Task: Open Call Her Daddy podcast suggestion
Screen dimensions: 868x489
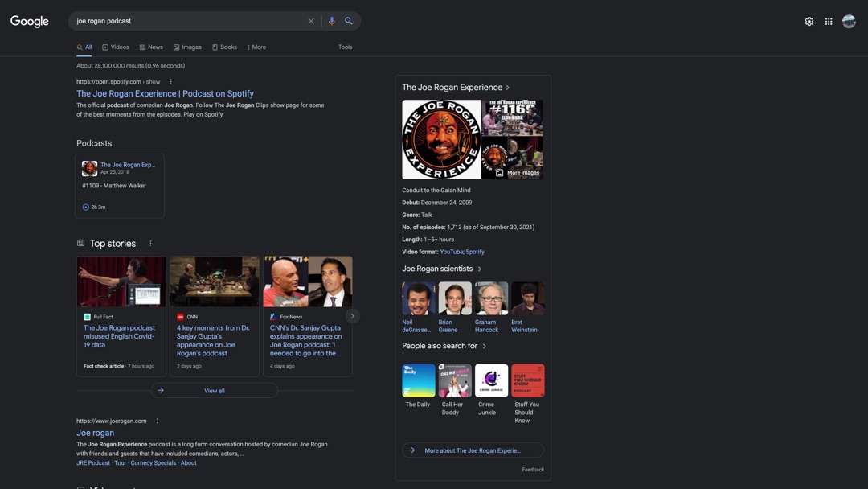Action: pos(454,390)
